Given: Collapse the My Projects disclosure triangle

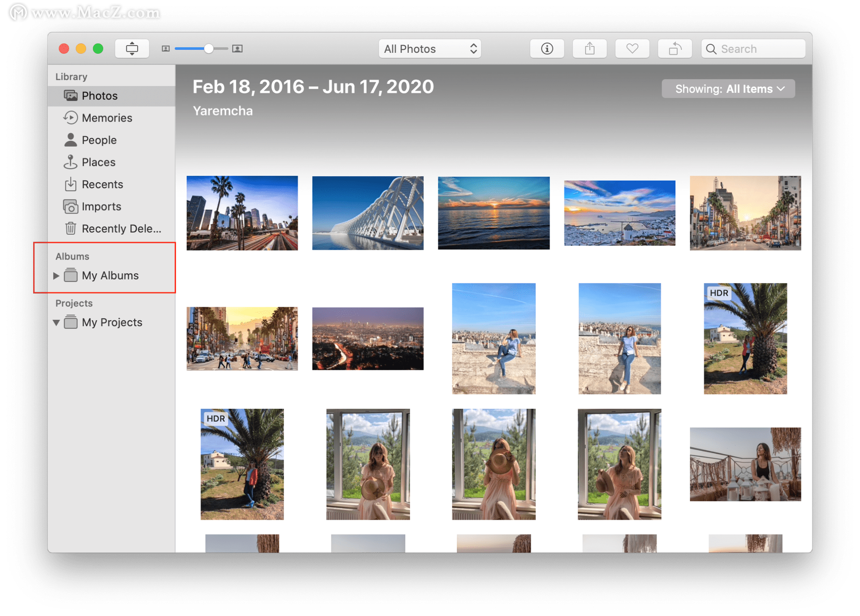Looking at the screenshot, I should 56,323.
